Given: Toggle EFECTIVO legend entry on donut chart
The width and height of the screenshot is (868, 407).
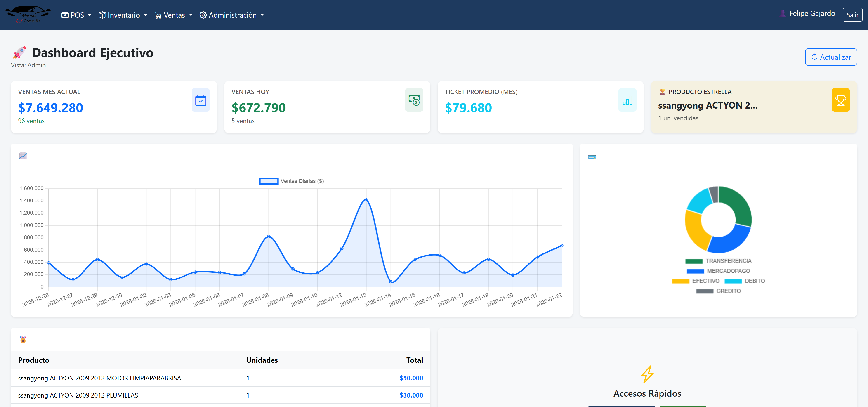Looking at the screenshot, I should 696,281.
